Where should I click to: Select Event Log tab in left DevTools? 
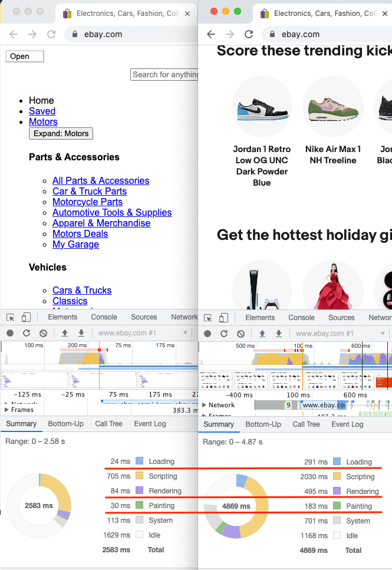(150, 424)
